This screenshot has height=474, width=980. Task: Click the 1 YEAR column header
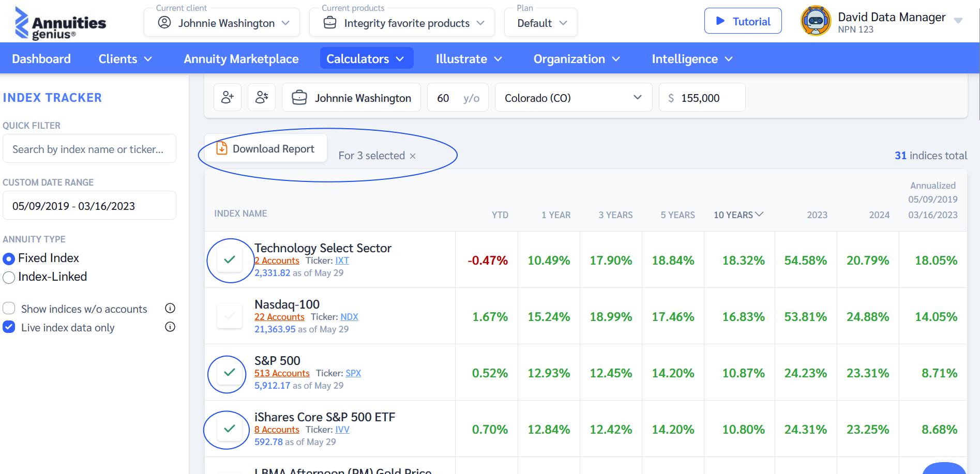[x=556, y=215]
